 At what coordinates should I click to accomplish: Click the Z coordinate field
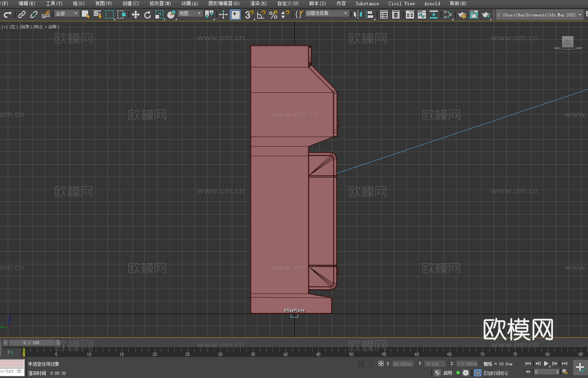467,364
